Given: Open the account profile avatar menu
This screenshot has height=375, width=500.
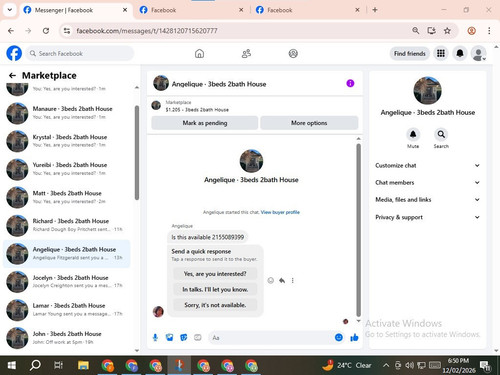Looking at the screenshot, I should coord(478,53).
